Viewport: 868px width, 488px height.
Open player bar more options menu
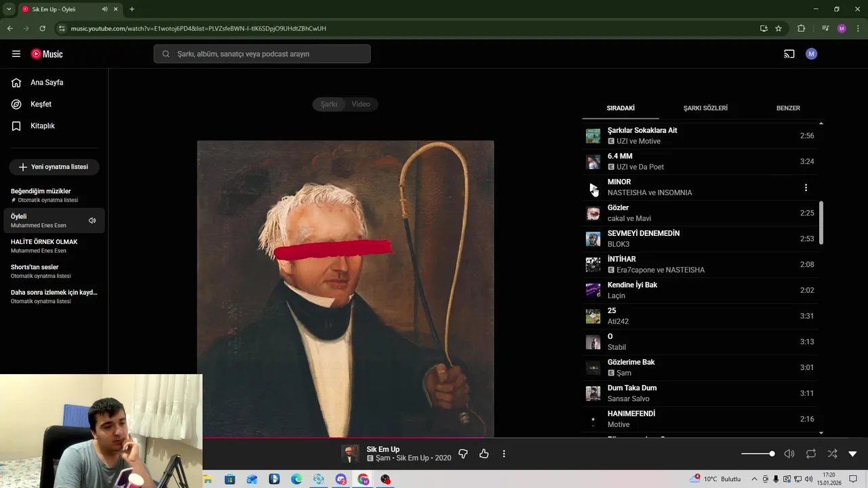[504, 454]
